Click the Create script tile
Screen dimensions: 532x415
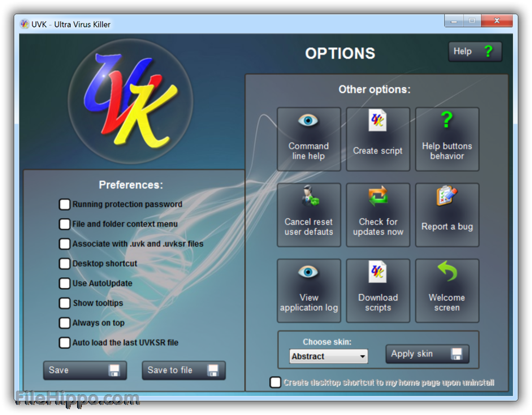pos(378,139)
